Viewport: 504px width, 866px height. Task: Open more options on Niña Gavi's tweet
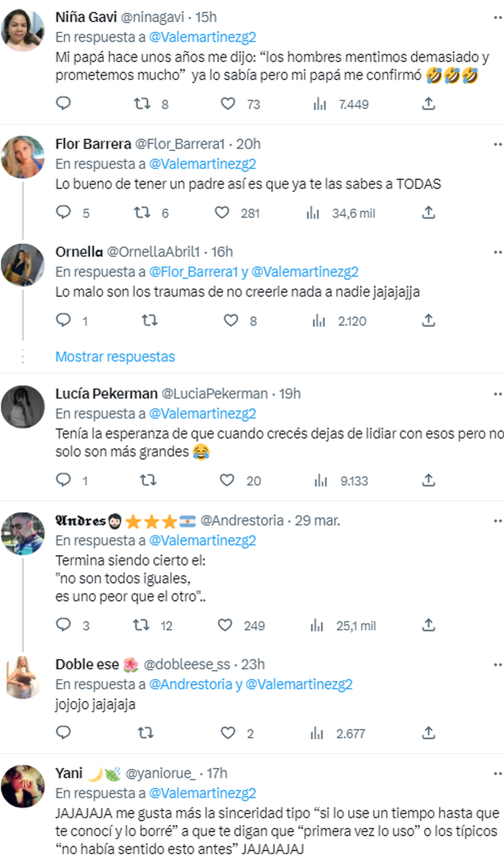coord(498,18)
